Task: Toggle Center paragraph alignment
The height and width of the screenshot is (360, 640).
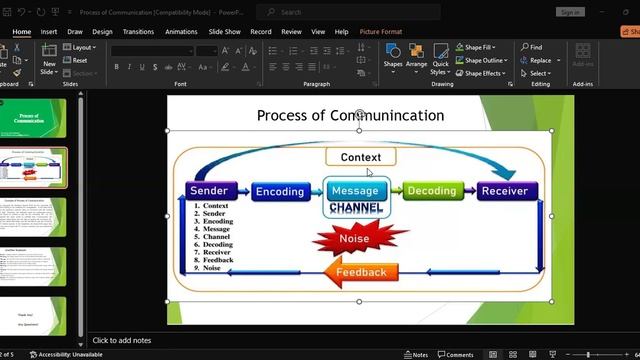Action: pyautogui.click(x=286, y=67)
